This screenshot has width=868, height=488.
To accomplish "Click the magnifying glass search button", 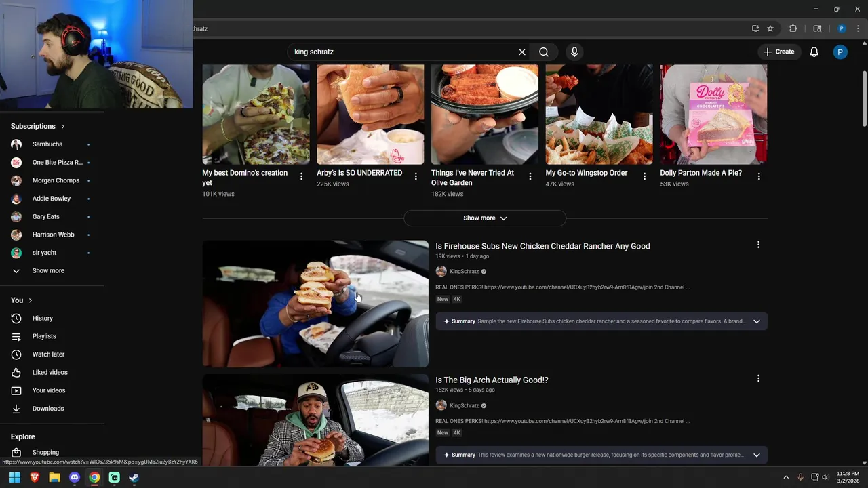I will [x=544, y=52].
